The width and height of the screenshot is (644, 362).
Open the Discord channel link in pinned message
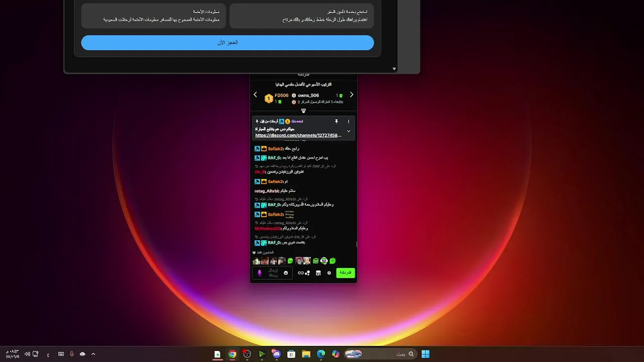coord(298,135)
